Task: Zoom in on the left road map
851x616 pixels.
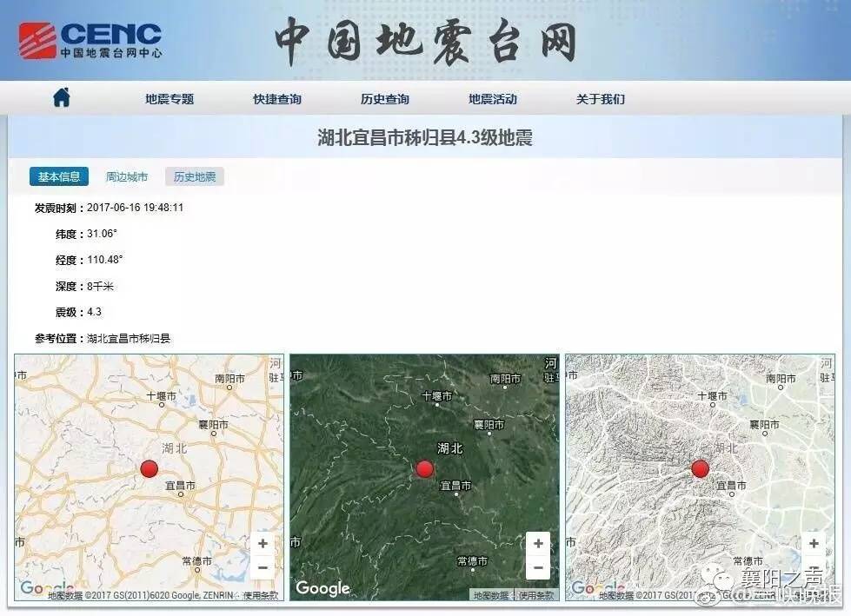Action: click(x=261, y=543)
